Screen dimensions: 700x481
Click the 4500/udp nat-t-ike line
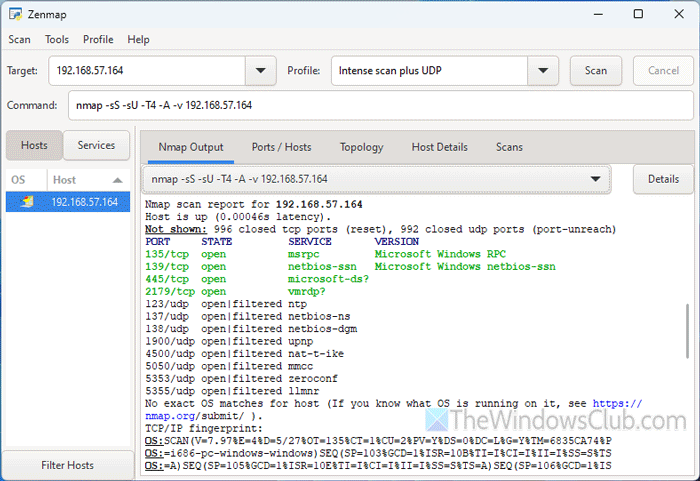(245, 354)
